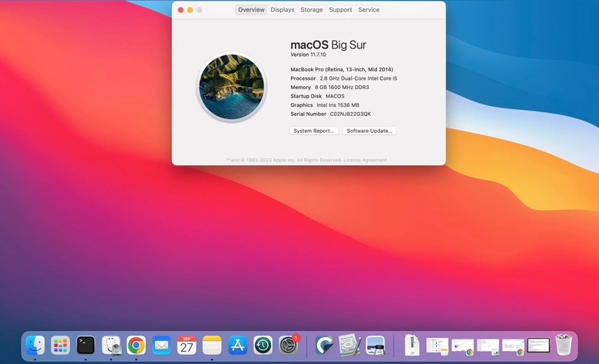Viewport: 599px width, 364px height.
Task: Open Time Machine from the Dock
Action: [x=263, y=346]
